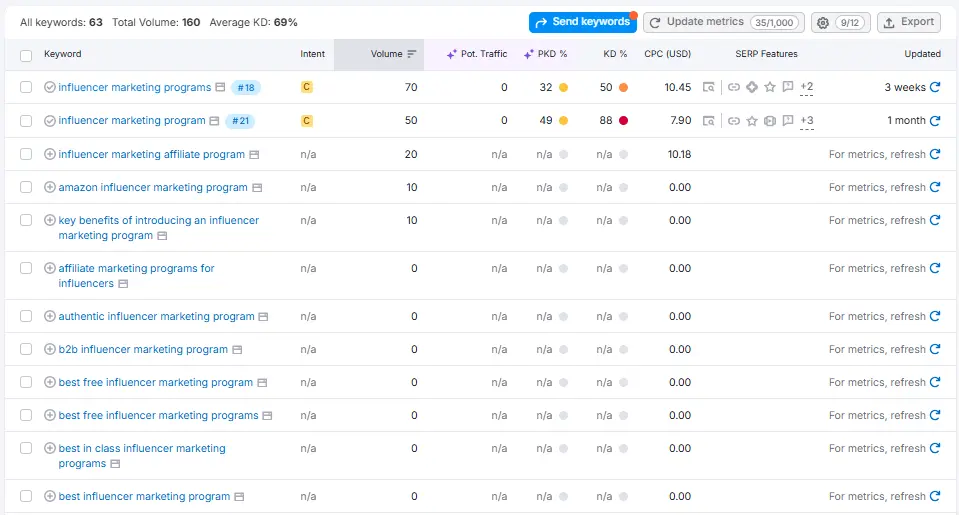The height and width of the screenshot is (515, 959).
Task: Expand +2 more SERP features in first row
Action: tap(807, 88)
